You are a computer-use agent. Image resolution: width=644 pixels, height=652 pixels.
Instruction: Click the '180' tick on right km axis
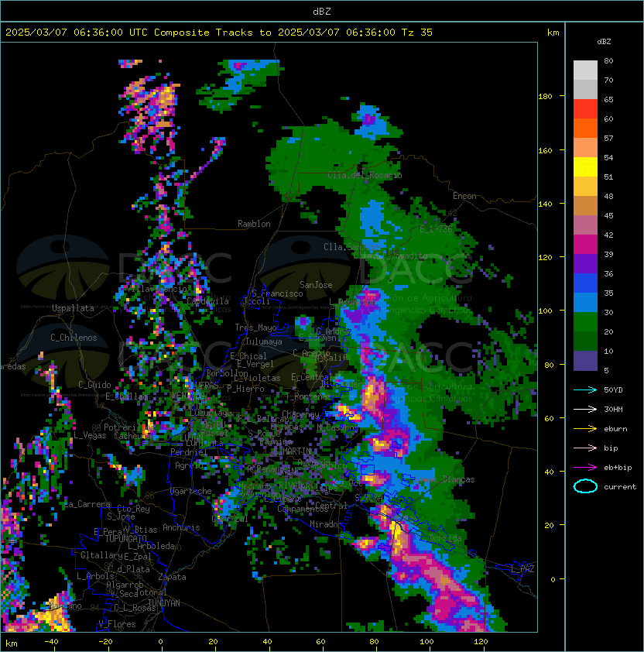[x=545, y=97]
